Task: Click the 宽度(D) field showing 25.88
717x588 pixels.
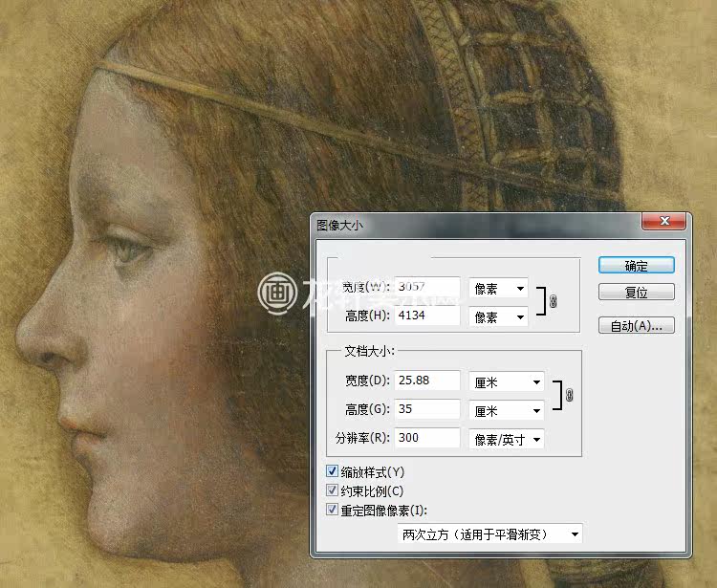Action: 427,381
